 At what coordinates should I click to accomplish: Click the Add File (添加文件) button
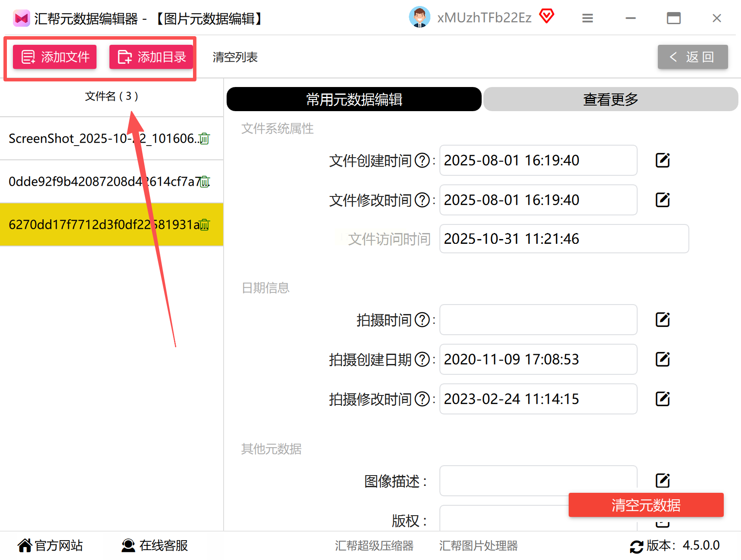(55, 57)
